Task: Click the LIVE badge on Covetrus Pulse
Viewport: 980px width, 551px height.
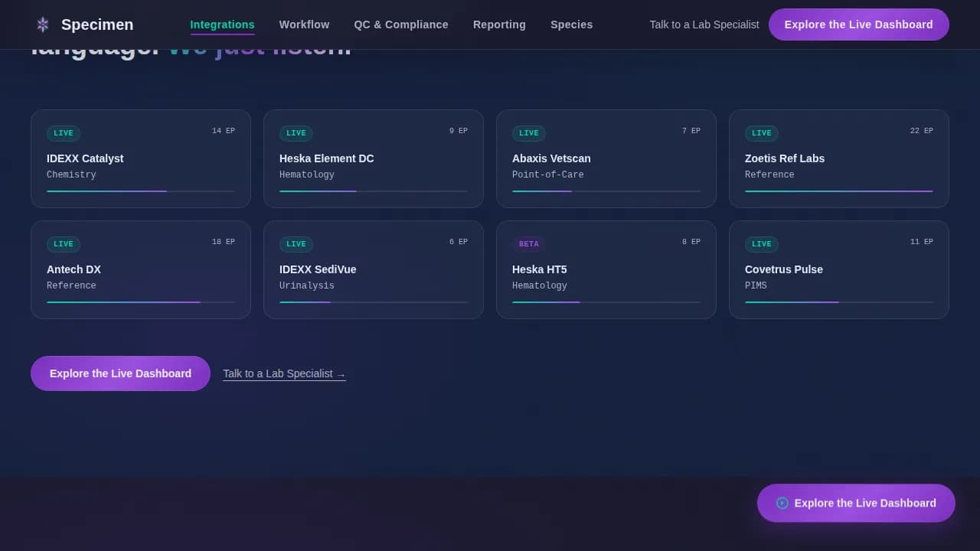Action: (x=762, y=244)
